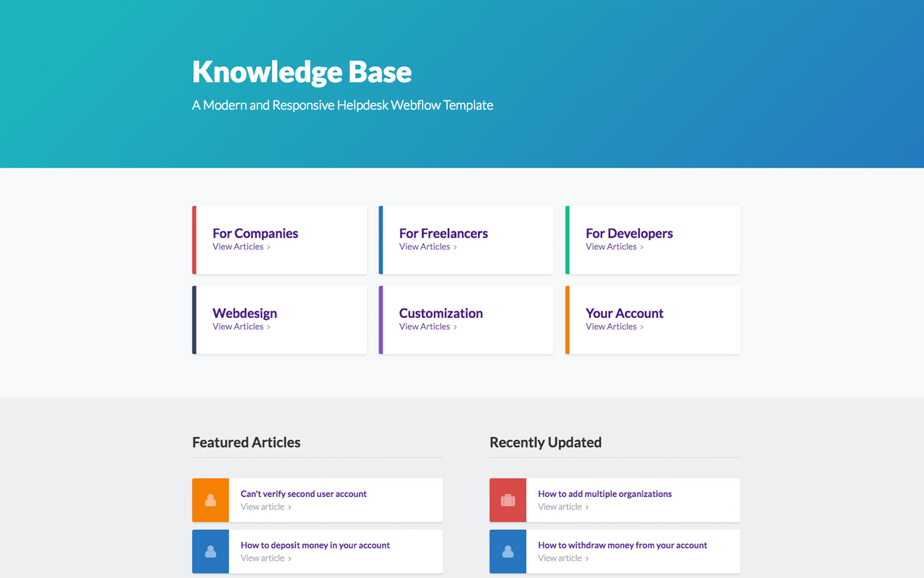Image resolution: width=924 pixels, height=578 pixels.
Task: Click the chevron after "View article" under multiple organizations
Action: click(587, 507)
